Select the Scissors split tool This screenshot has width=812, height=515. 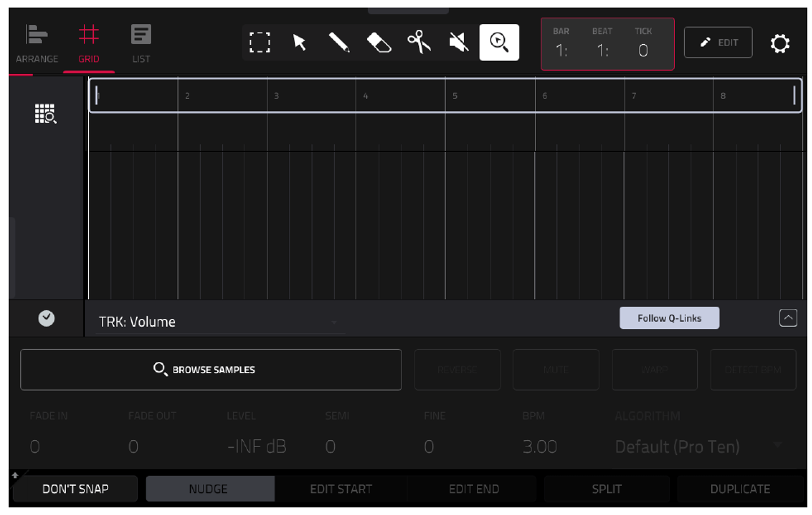click(419, 42)
